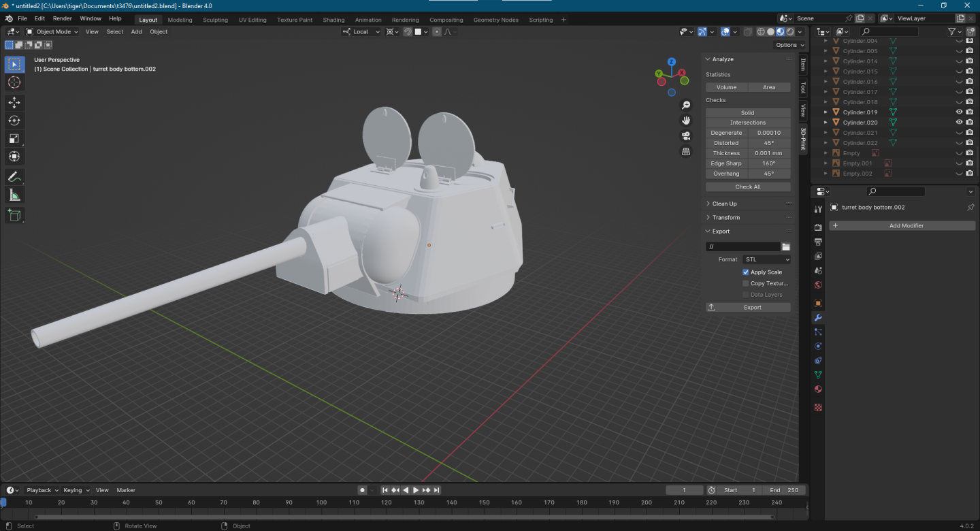980x531 pixels.
Task: Open the Object Mode dropdown
Action: (52, 31)
